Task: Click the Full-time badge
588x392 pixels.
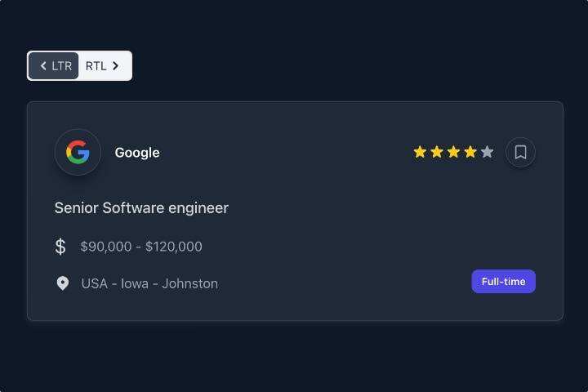Action: [503, 281]
